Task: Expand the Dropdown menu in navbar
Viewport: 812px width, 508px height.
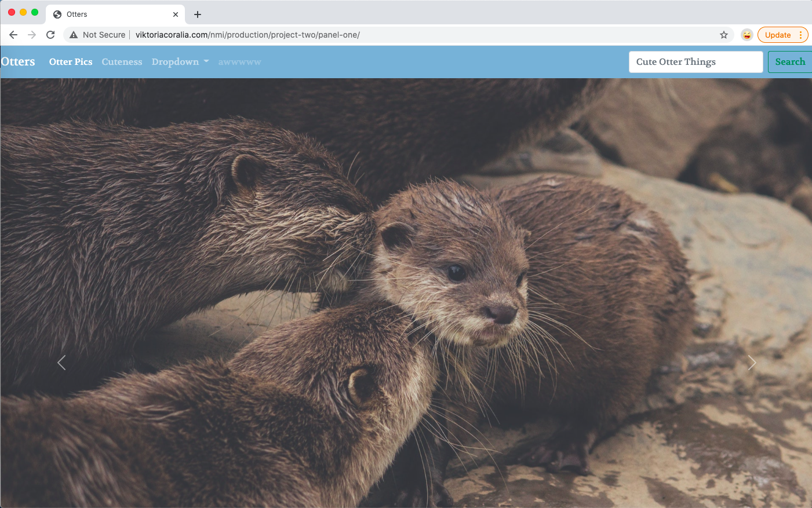Action: (180, 61)
